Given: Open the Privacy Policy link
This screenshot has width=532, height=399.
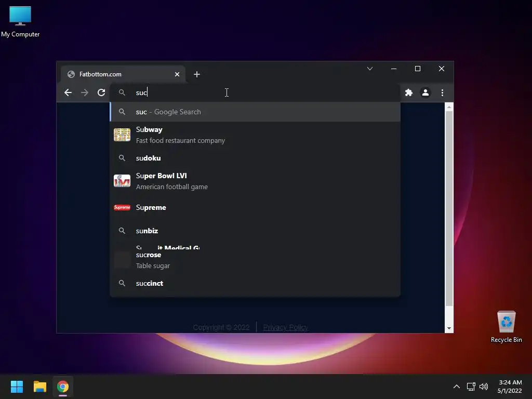Looking at the screenshot, I should tap(285, 327).
